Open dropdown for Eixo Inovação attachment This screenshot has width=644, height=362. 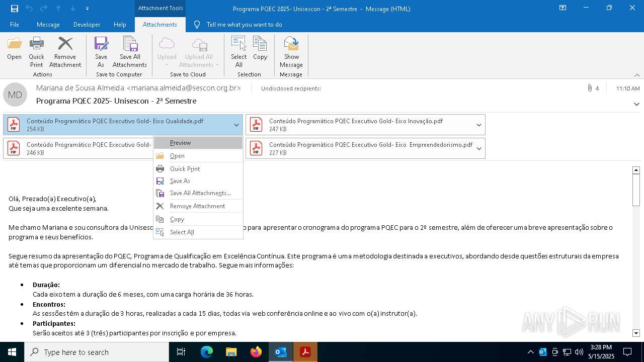tap(479, 125)
